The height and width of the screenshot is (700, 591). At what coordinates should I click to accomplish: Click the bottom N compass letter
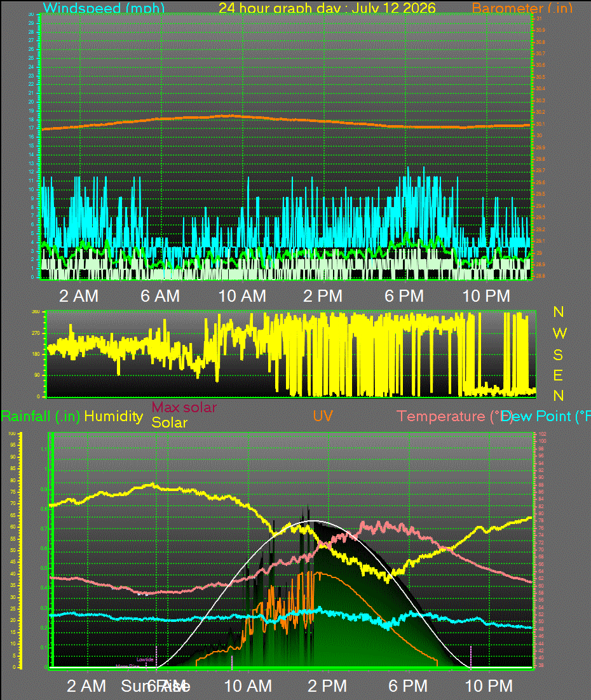(x=559, y=396)
